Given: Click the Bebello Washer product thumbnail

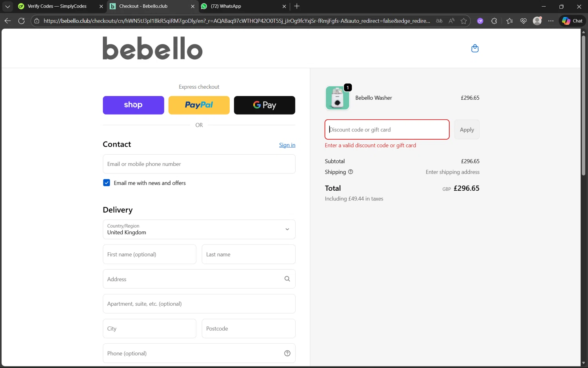Looking at the screenshot, I should tap(337, 98).
